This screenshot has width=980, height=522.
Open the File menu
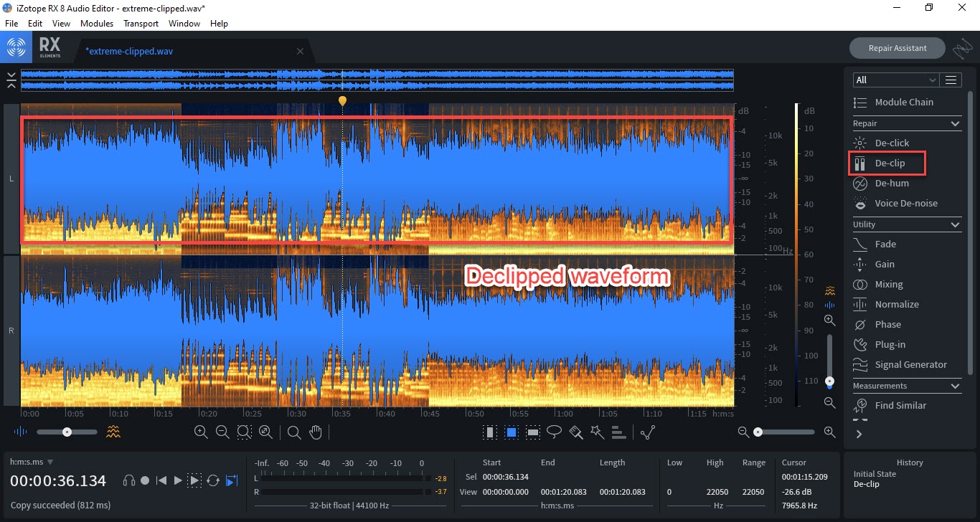point(11,24)
